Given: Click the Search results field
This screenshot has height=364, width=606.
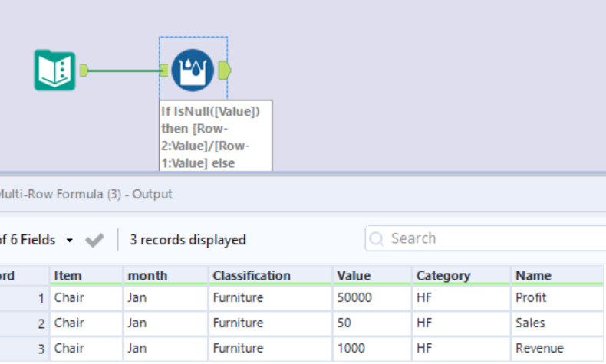Looking at the screenshot, I should 491,238.
